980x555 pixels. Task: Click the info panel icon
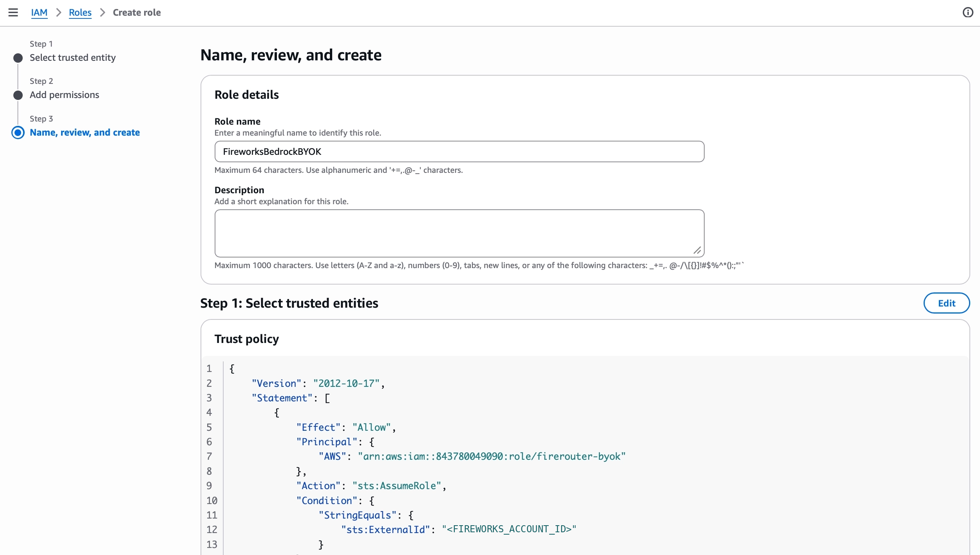coord(967,13)
